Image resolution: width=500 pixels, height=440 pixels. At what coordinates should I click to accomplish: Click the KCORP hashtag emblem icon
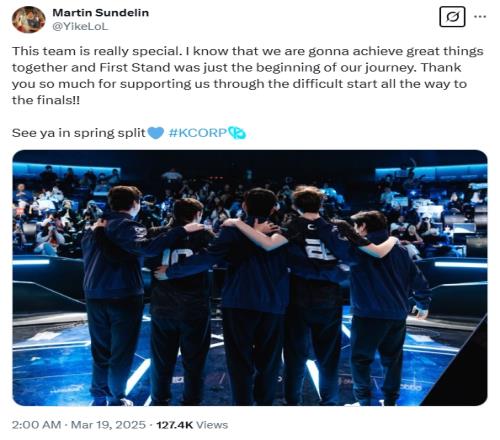237,133
